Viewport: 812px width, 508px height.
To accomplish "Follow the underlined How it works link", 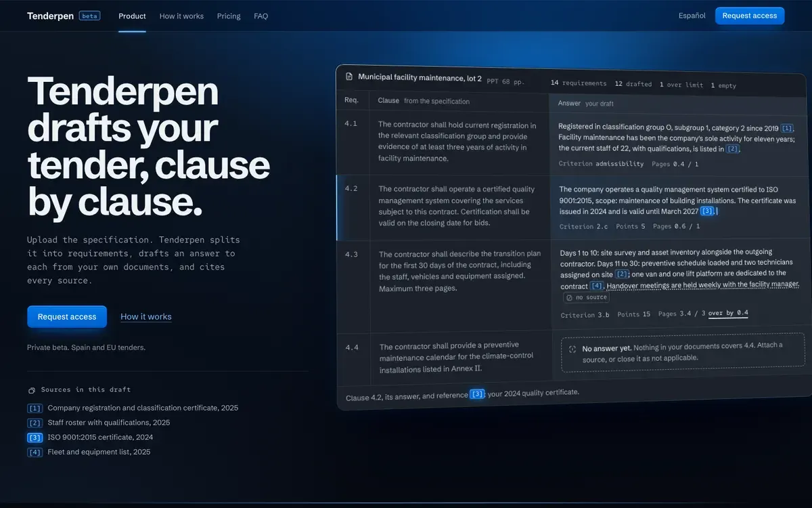I will pos(146,316).
